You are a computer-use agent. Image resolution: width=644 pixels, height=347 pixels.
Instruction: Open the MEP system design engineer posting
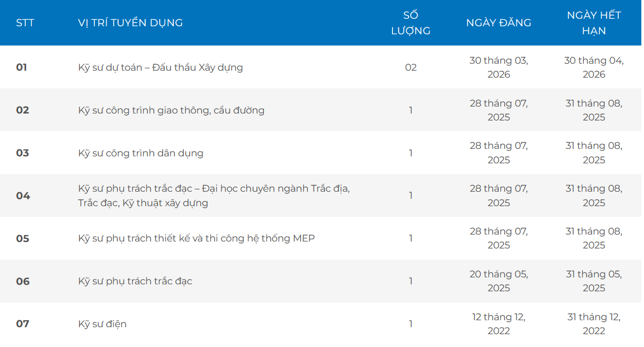click(196, 238)
